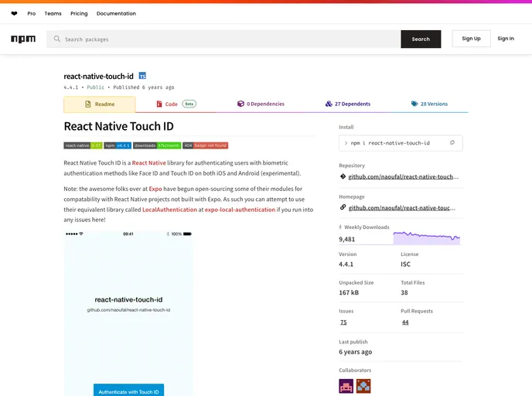Open Documentation in the top menu
This screenshot has width=532, height=396.
(x=116, y=14)
